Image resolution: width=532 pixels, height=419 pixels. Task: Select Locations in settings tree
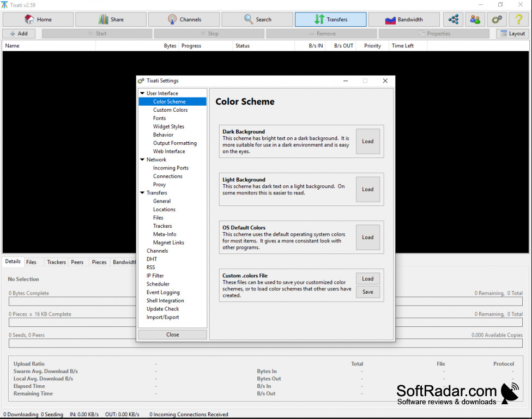(164, 209)
